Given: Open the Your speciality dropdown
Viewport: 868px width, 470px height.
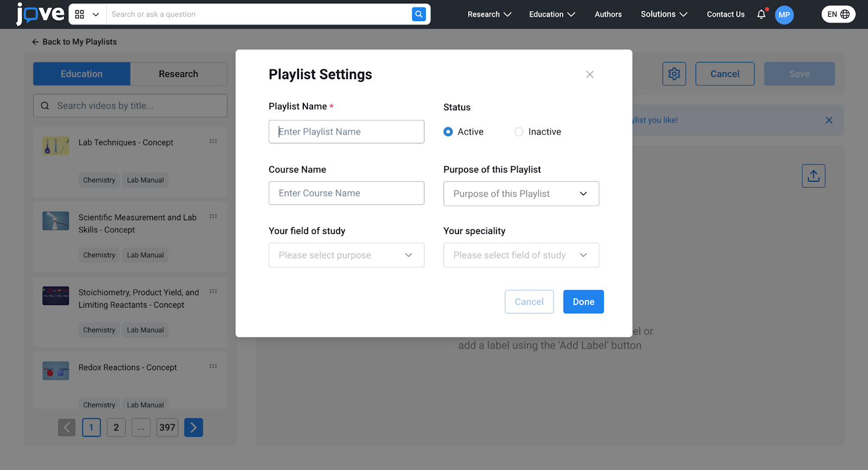Looking at the screenshot, I should point(521,255).
